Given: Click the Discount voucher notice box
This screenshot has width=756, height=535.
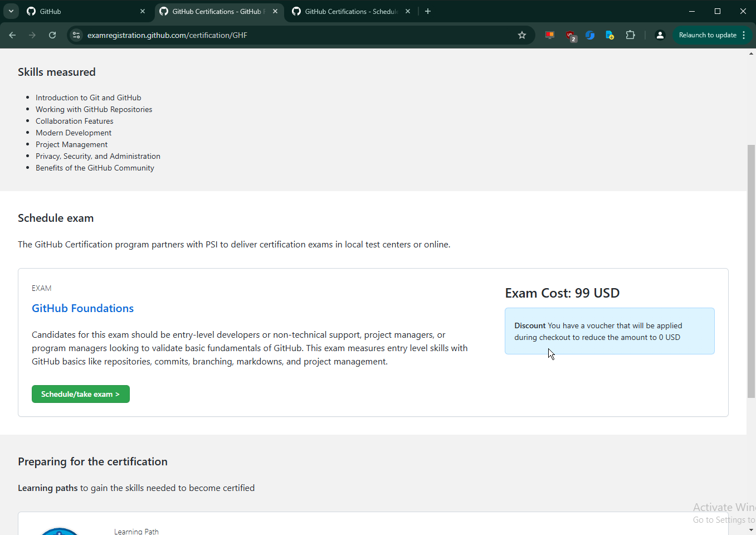Looking at the screenshot, I should [x=609, y=331].
